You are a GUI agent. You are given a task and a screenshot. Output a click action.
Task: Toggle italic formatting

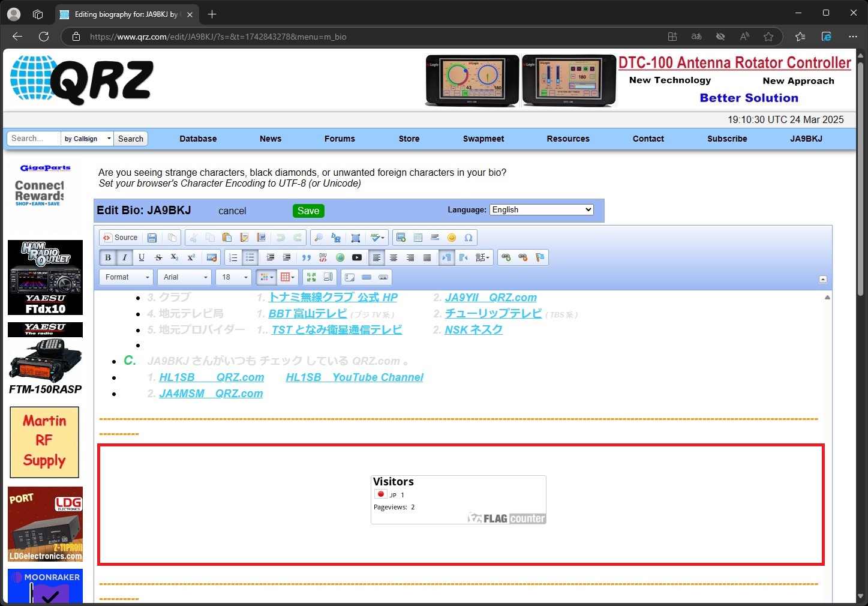pyautogui.click(x=125, y=257)
